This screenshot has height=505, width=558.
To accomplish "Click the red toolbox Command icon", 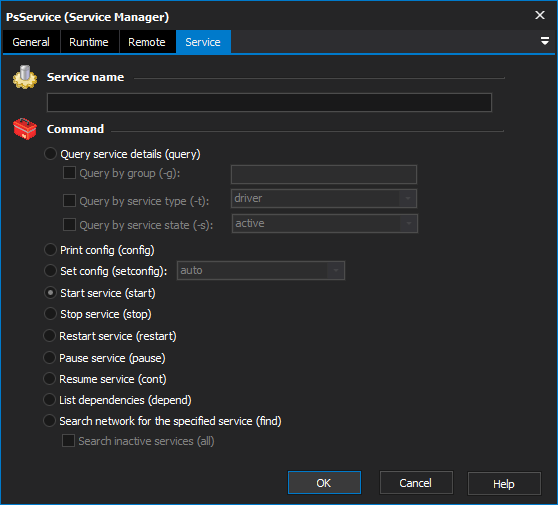I will (25, 129).
